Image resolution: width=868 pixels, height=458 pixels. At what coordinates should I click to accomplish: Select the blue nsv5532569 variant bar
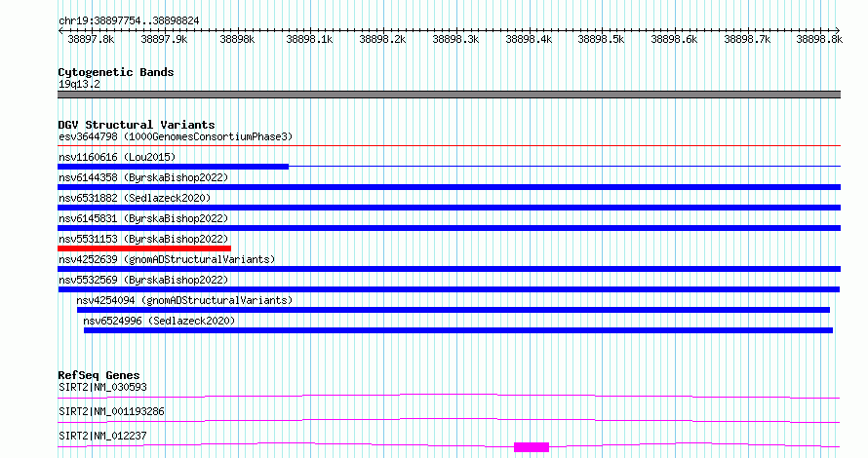(x=449, y=289)
